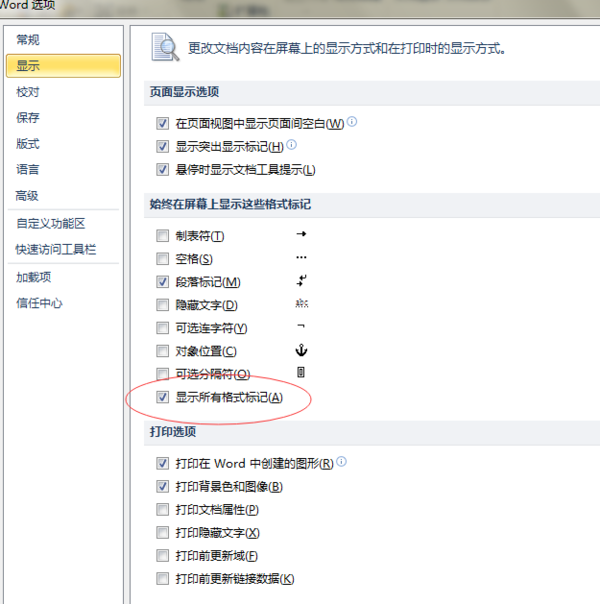Viewport: 600px width, 604px height.
Task: Uncheck 显示所有格式标记 checkbox
Action: tap(163, 397)
